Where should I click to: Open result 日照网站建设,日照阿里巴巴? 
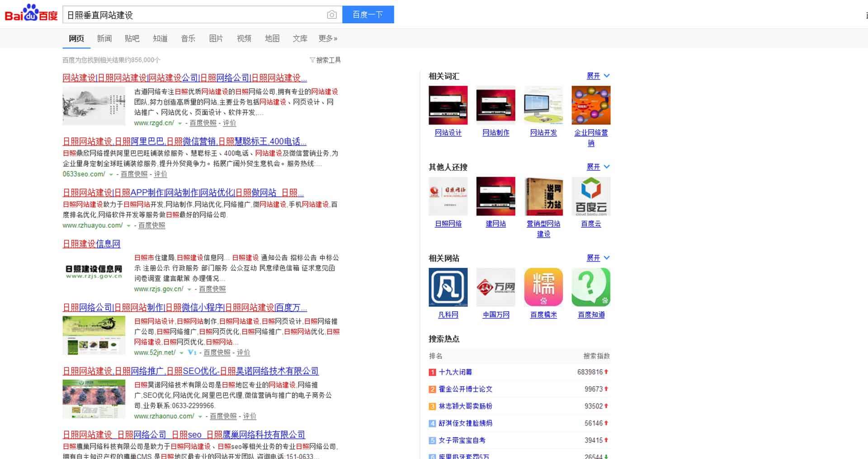point(185,141)
